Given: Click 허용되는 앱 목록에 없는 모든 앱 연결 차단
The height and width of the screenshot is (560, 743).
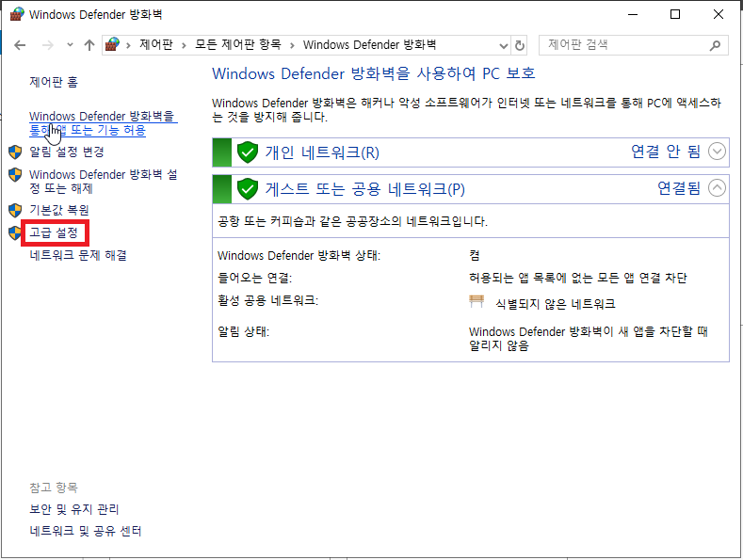Looking at the screenshot, I should click(577, 278).
